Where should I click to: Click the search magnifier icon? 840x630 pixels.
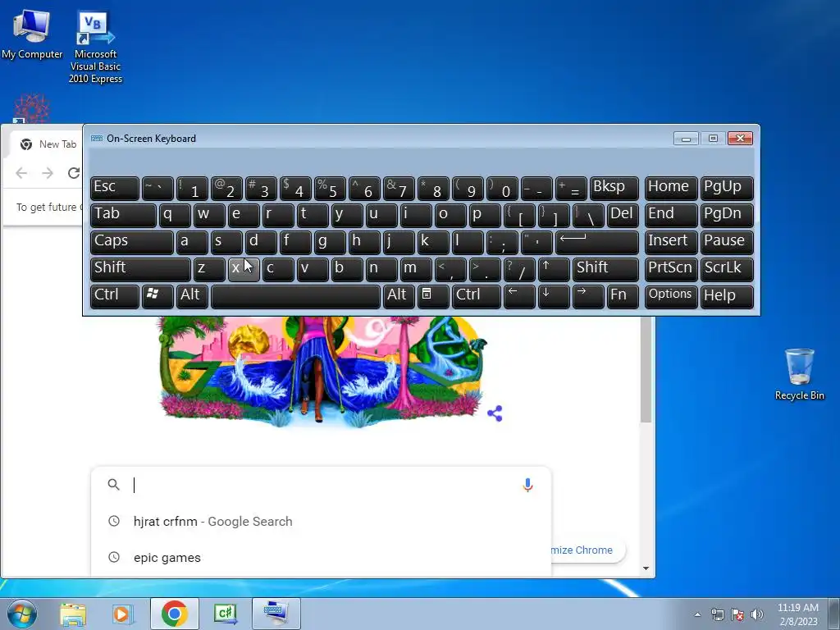(113, 485)
